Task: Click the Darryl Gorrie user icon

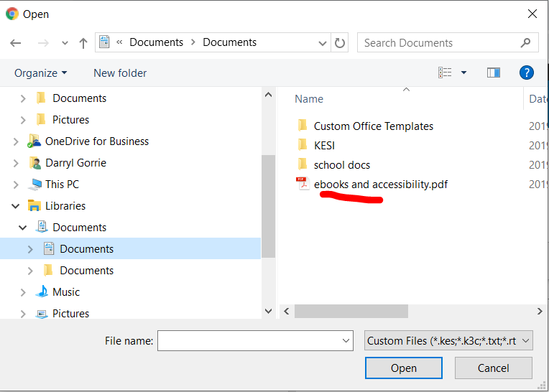Action: point(34,163)
